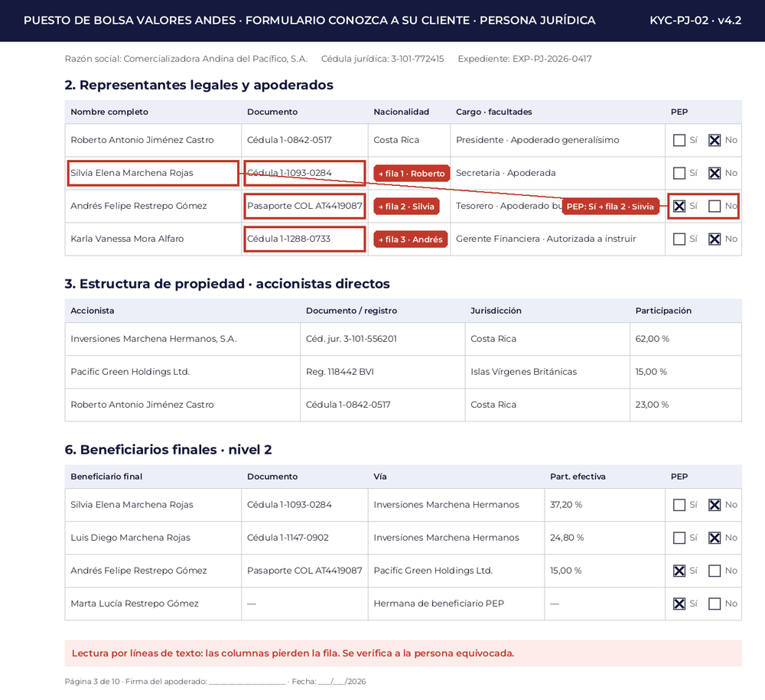The height and width of the screenshot is (700, 765).
Task: Select Cédula 1-0842-0517 in the representantes table
Action: pyautogui.click(x=289, y=140)
